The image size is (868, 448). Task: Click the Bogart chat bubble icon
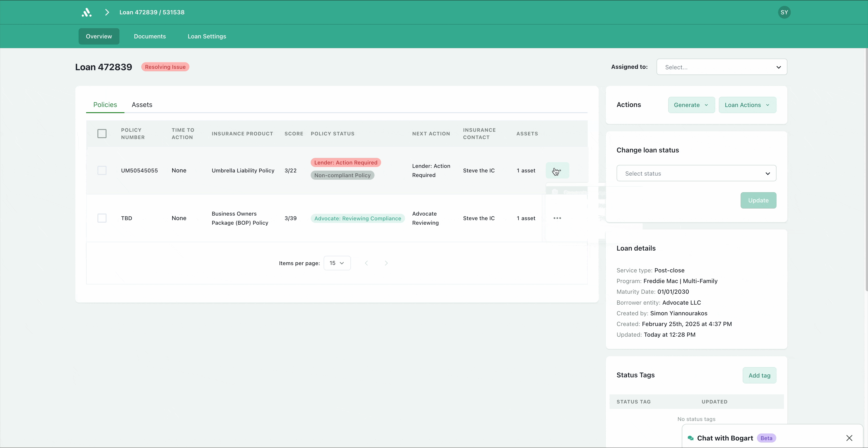pyautogui.click(x=690, y=438)
